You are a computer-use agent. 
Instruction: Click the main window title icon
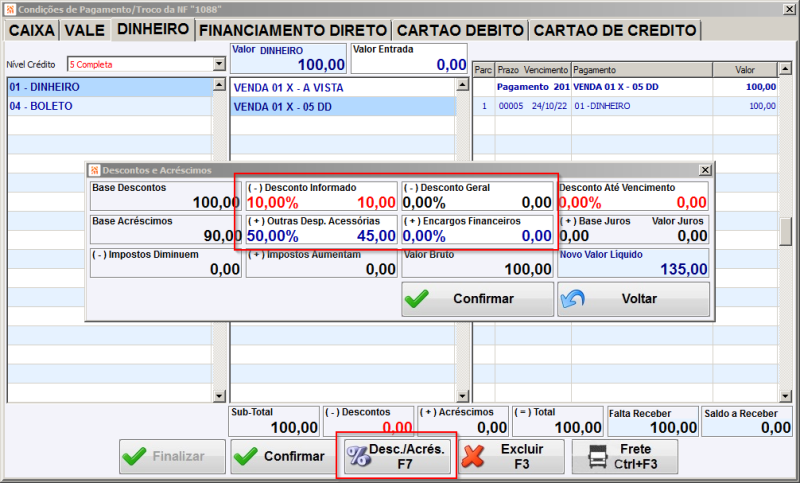(10, 9)
